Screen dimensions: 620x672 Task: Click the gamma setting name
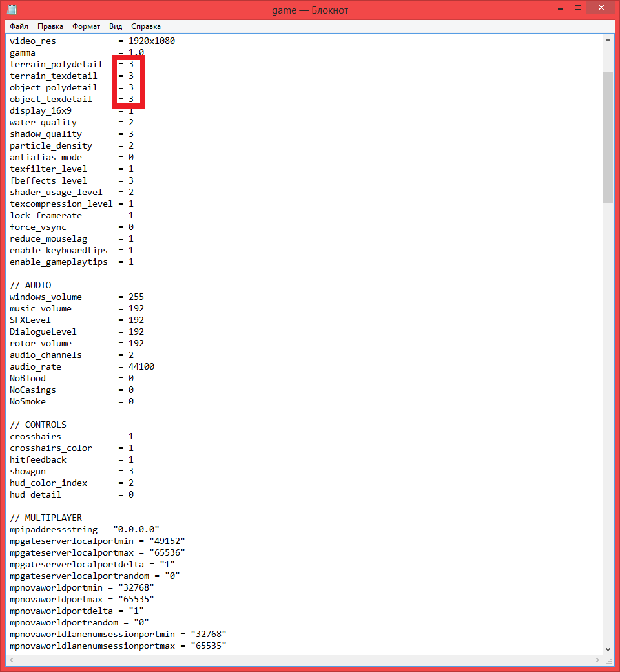click(x=23, y=53)
